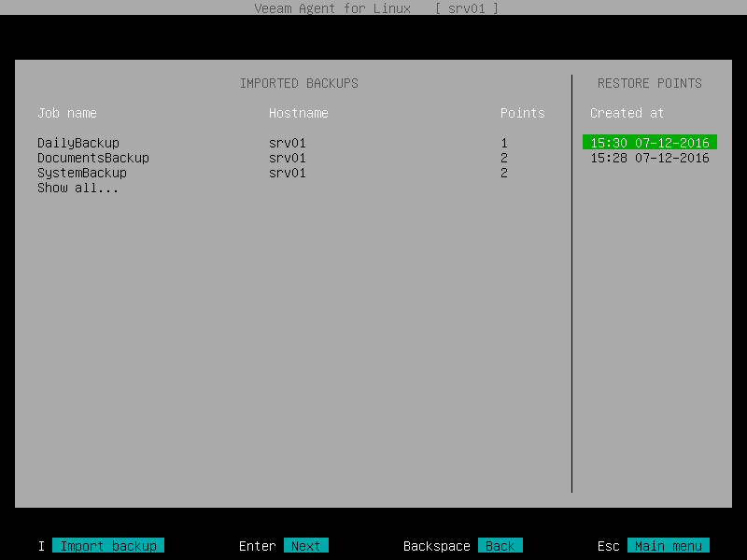This screenshot has width=747, height=560.
Task: Click points value 2 for SystemBackup
Action: [x=504, y=173]
